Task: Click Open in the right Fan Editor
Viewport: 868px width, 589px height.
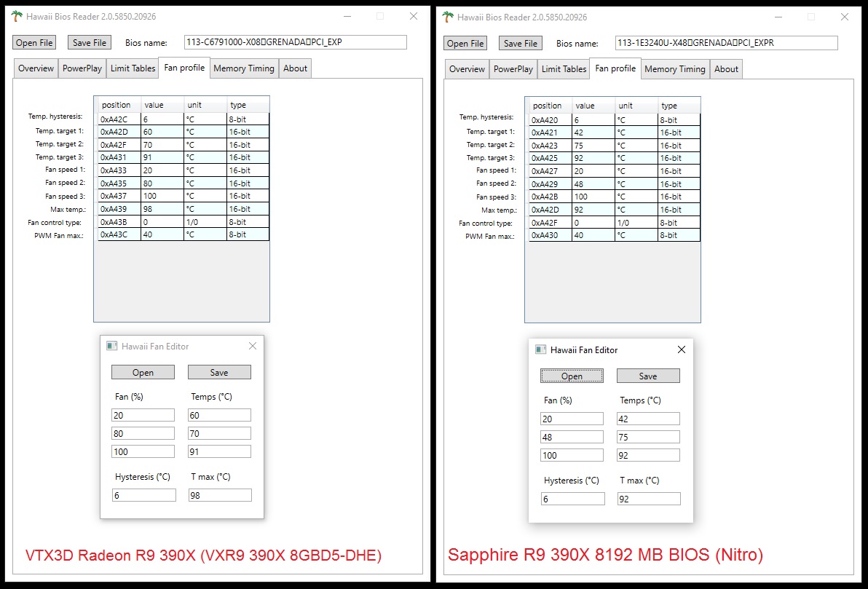Action: (x=572, y=376)
